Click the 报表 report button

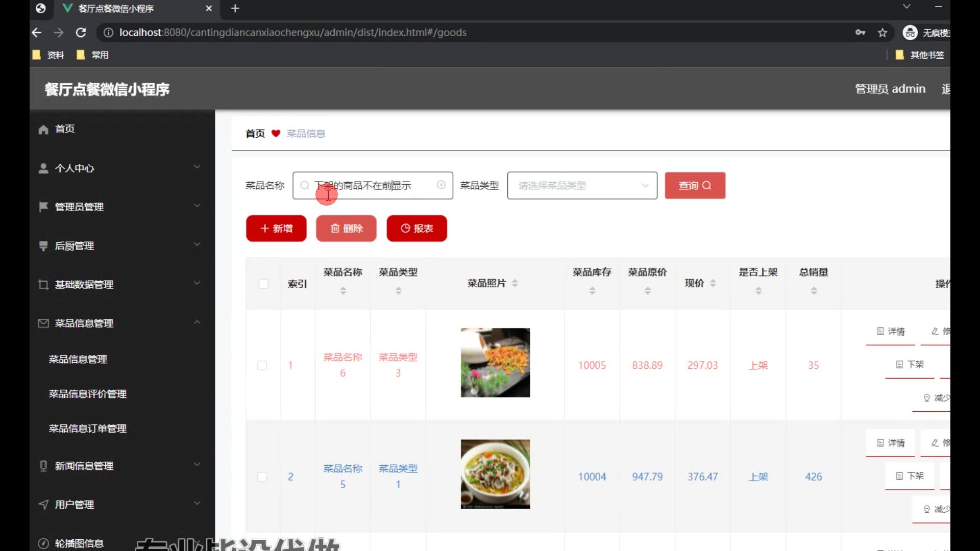click(x=416, y=228)
